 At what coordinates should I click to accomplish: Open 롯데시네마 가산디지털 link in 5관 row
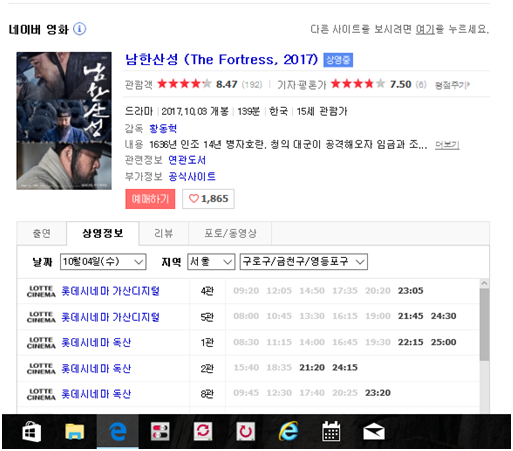pyautogui.click(x=110, y=317)
